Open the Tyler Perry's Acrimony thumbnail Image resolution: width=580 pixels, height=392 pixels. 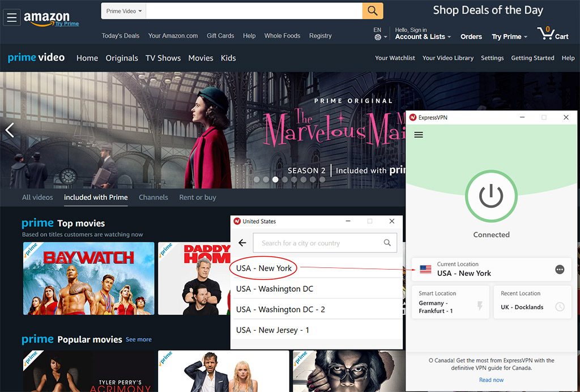point(89,371)
